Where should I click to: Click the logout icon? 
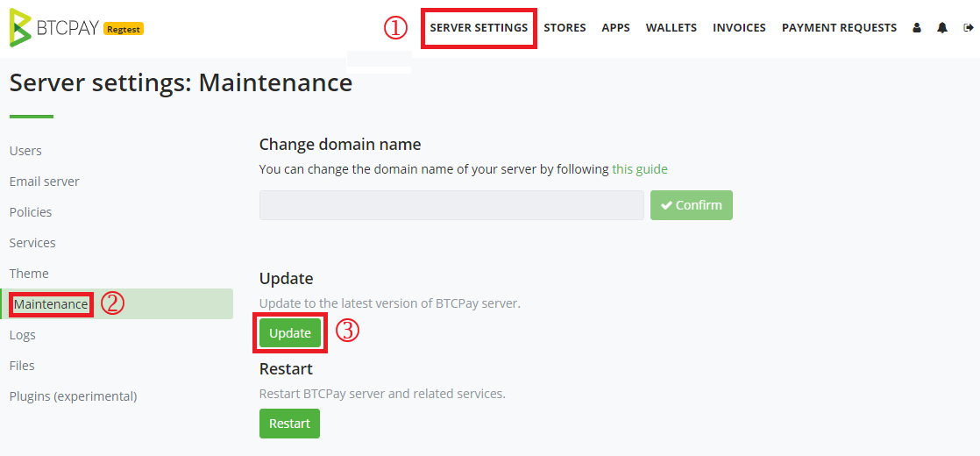(969, 27)
